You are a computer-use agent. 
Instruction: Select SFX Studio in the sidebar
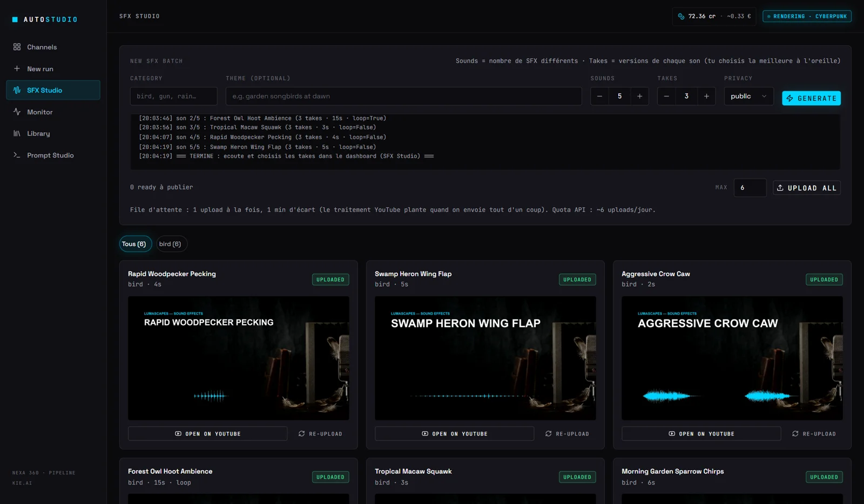coord(53,90)
